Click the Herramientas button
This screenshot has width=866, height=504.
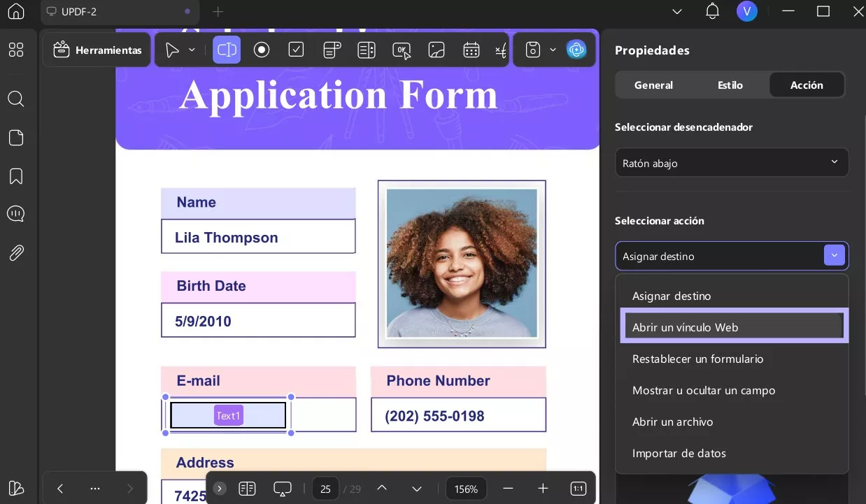pos(97,50)
